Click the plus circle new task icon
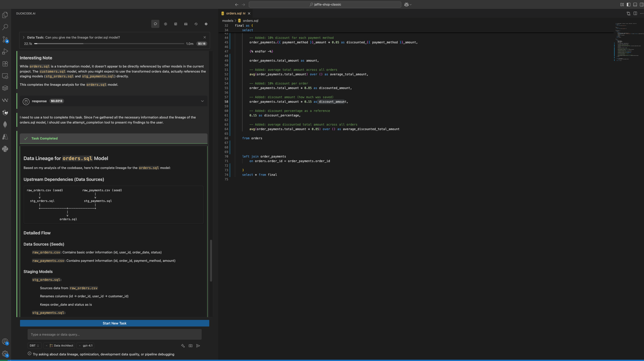 [x=165, y=24]
